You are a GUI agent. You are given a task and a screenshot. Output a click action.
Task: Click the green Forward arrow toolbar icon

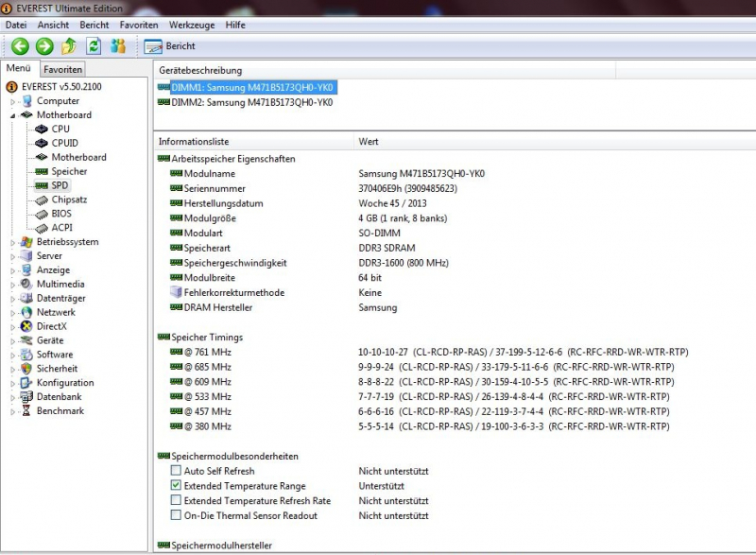point(44,46)
